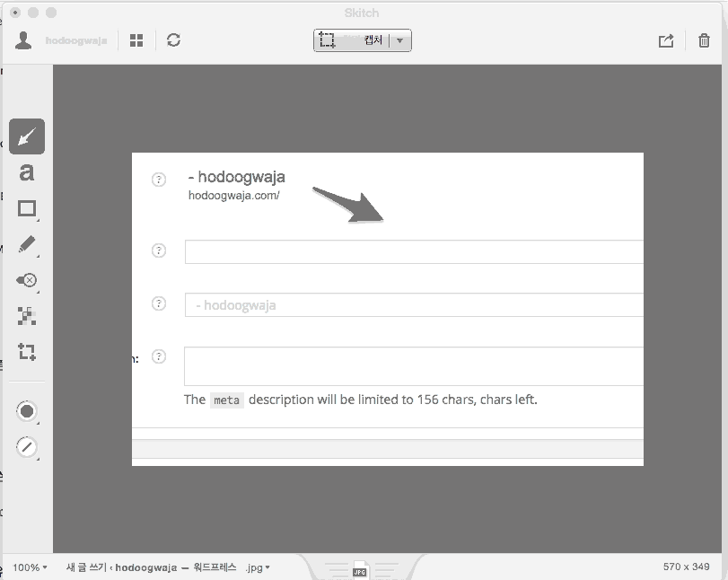This screenshot has width=728, height=580.
Task: Select the Pixelate tool
Action: pos(27,316)
